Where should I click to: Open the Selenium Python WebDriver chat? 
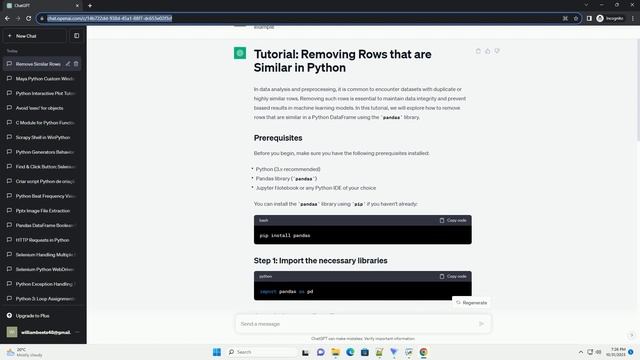pos(42,269)
